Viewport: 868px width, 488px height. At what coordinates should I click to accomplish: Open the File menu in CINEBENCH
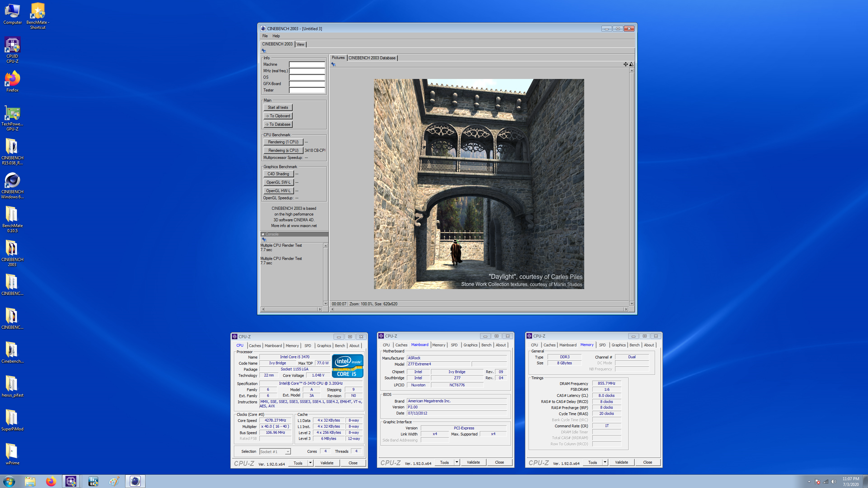(265, 36)
